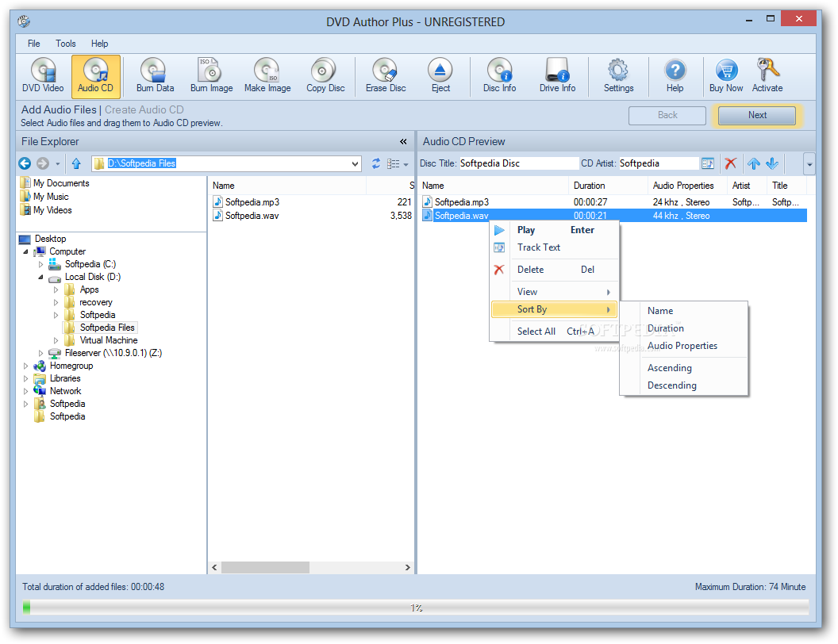The height and width of the screenshot is (644, 838).
Task: Expand the Virtual Machine folder node
Action: click(x=56, y=341)
